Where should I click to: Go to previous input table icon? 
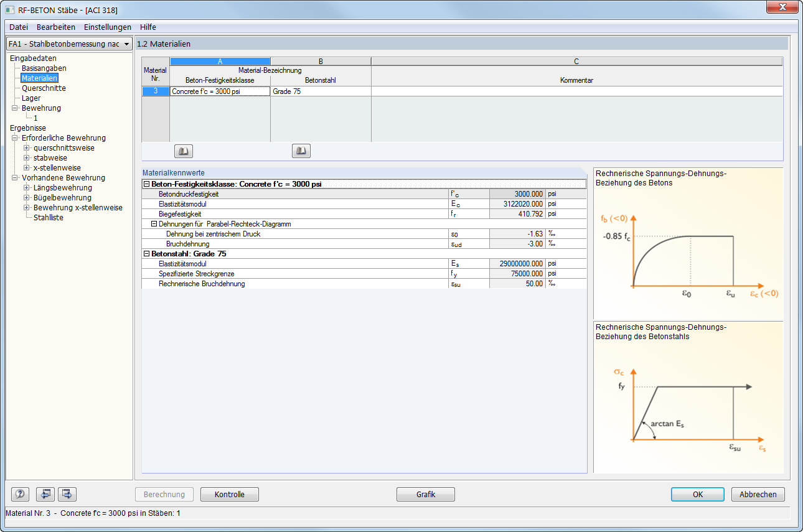pyautogui.click(x=45, y=494)
